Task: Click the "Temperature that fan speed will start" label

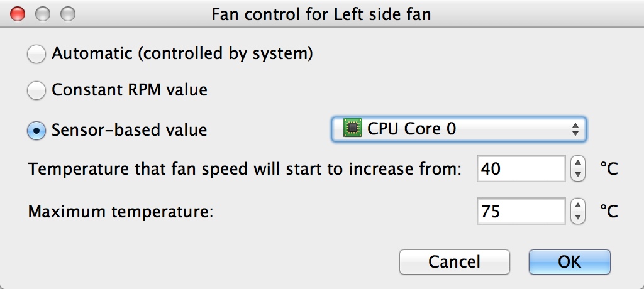Action: (x=245, y=169)
